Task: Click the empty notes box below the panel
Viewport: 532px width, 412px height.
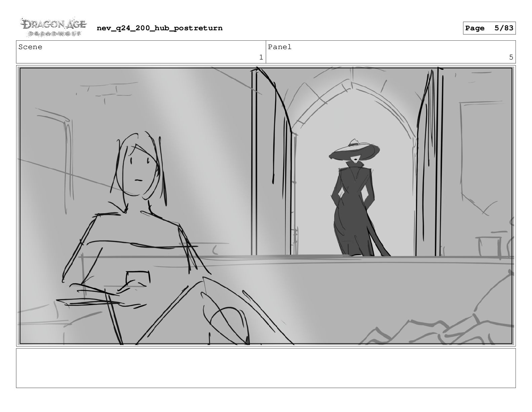Action: [266, 368]
